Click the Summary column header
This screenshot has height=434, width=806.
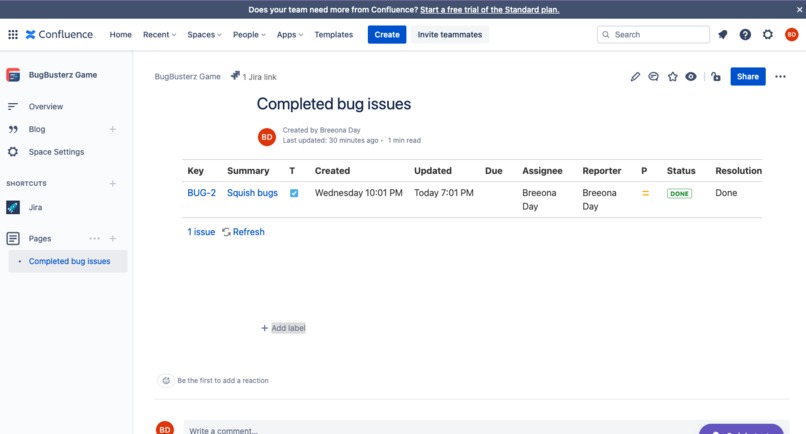(248, 171)
